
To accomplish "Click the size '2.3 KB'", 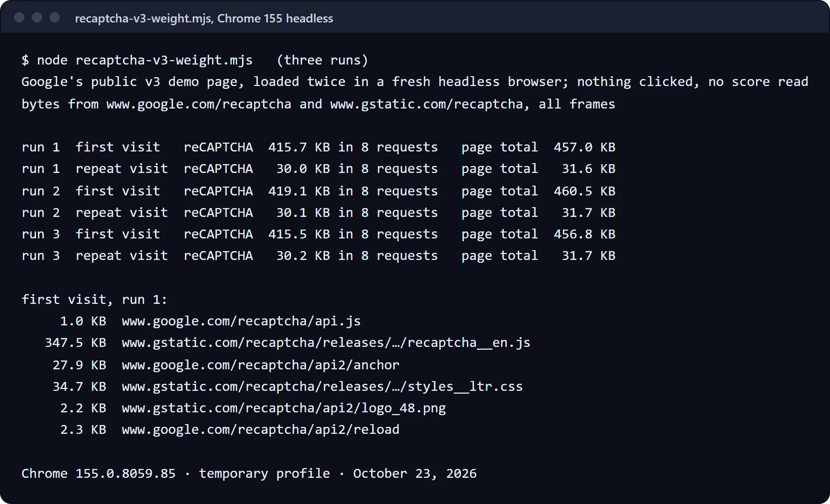I will click(83, 430).
